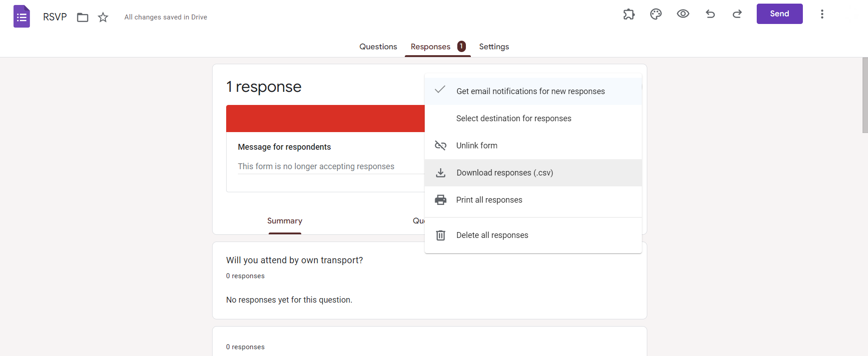Preview the form with eye icon
The image size is (868, 356).
point(683,14)
